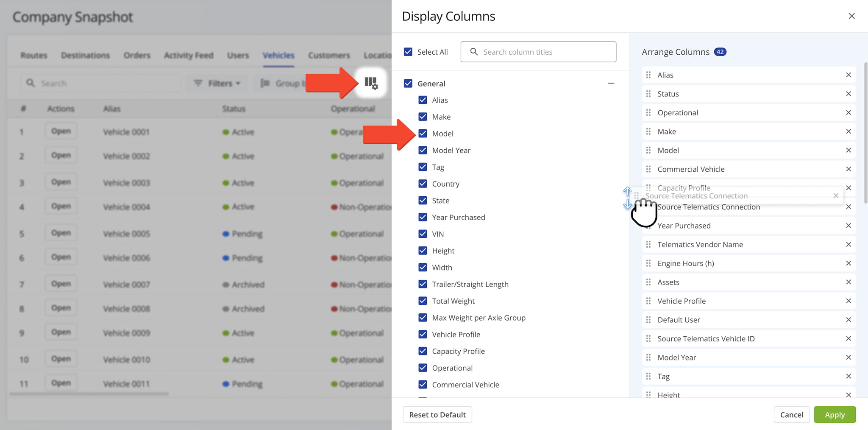This screenshot has height=430, width=868.
Task: Remove Operational column from arrangement
Action: [849, 113]
